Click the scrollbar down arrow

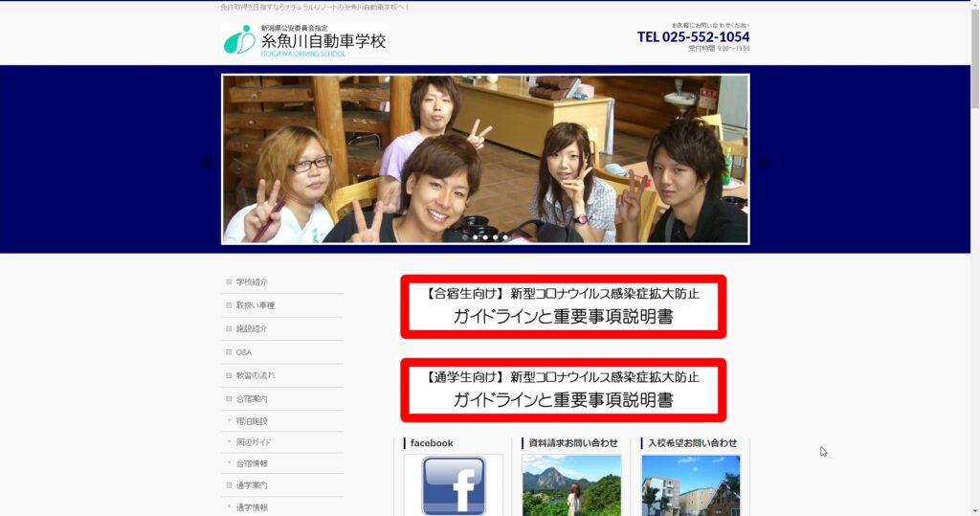tap(974, 511)
